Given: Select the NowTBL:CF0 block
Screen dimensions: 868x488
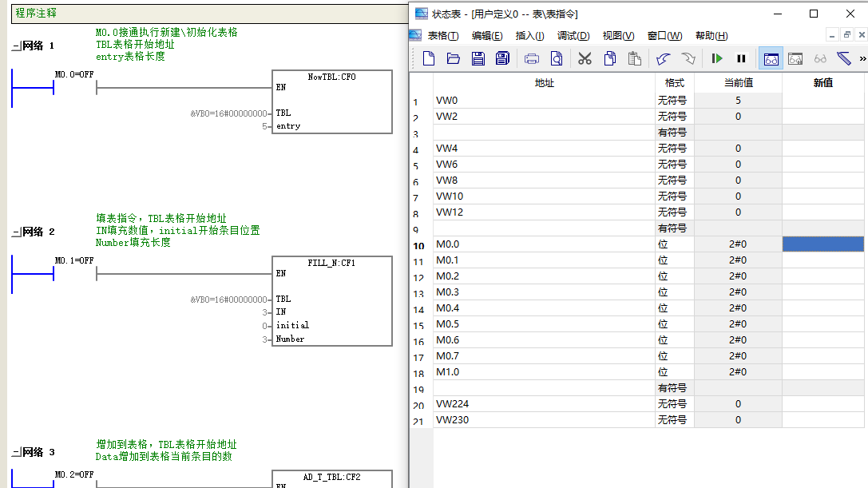Looking at the screenshot, I should click(332, 102).
